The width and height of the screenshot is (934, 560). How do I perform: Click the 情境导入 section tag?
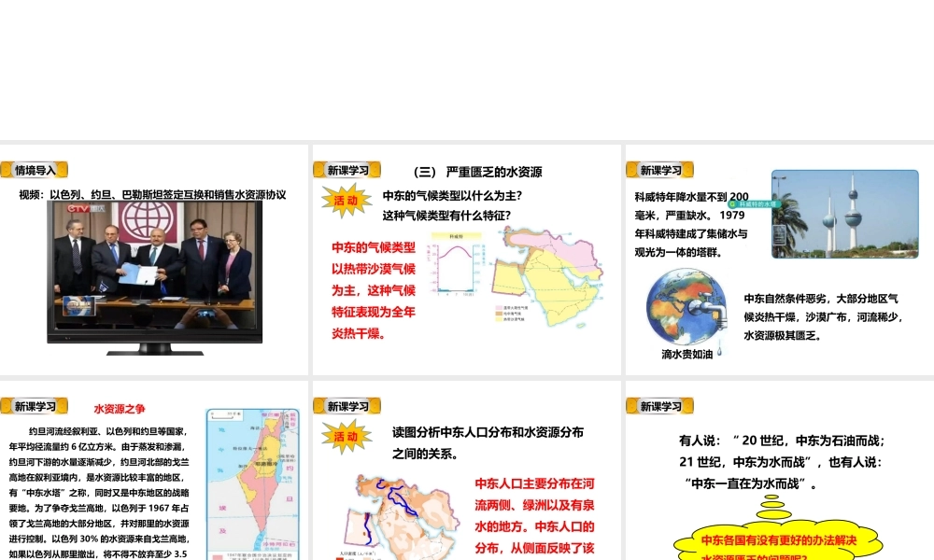pos(35,170)
